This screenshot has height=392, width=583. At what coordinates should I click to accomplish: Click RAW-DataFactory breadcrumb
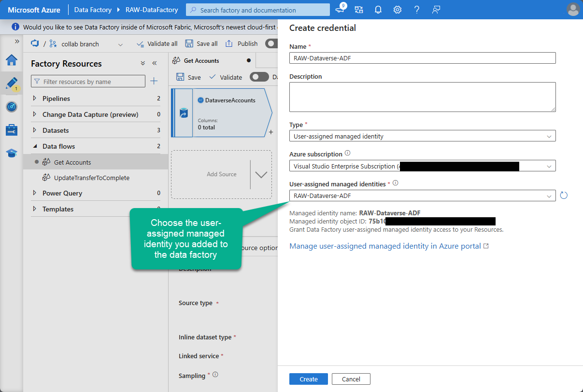152,10
